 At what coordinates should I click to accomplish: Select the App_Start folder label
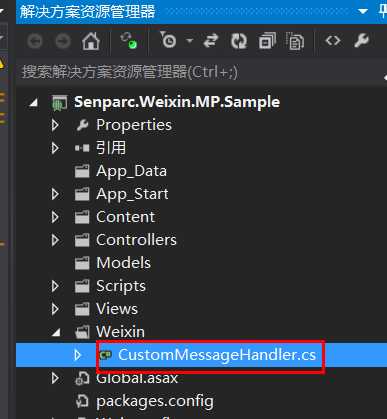(132, 194)
